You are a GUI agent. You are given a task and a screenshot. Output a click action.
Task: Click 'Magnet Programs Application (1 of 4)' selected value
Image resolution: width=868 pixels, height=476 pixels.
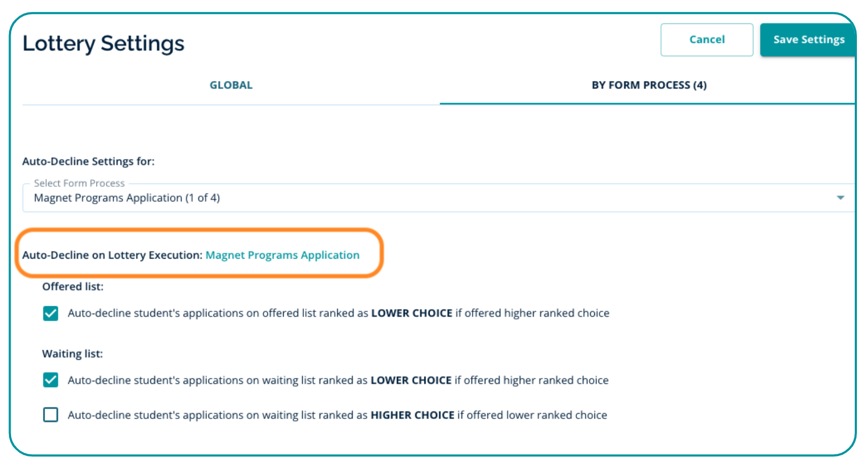[127, 198]
